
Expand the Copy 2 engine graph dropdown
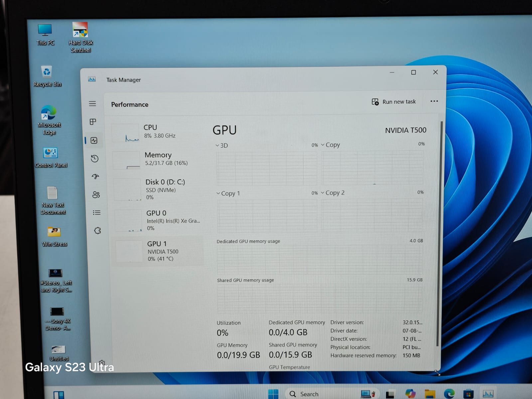pyautogui.click(x=323, y=193)
